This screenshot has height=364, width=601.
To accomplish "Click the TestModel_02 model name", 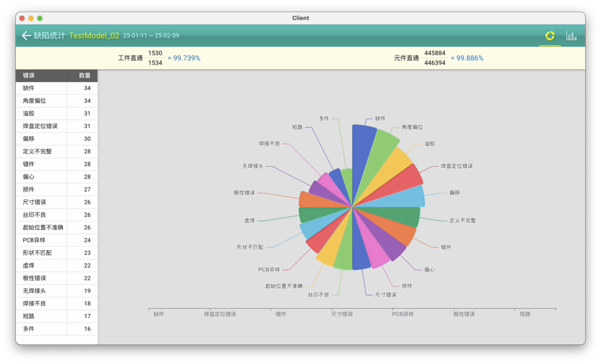I will pos(94,36).
